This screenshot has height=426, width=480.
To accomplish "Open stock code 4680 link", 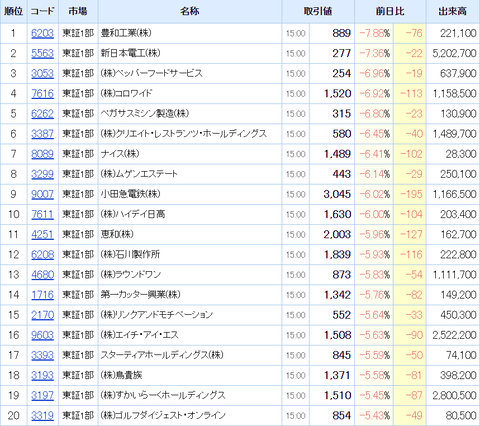I will click(42, 275).
